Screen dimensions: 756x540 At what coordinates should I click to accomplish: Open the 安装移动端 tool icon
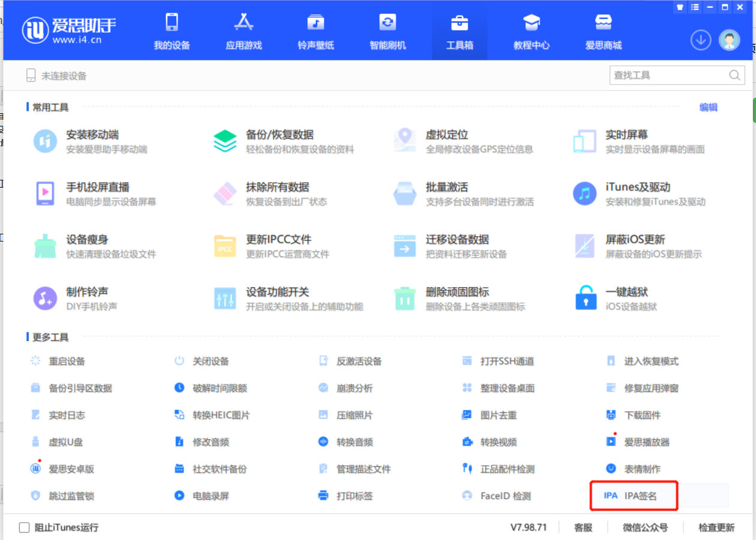pyautogui.click(x=46, y=141)
